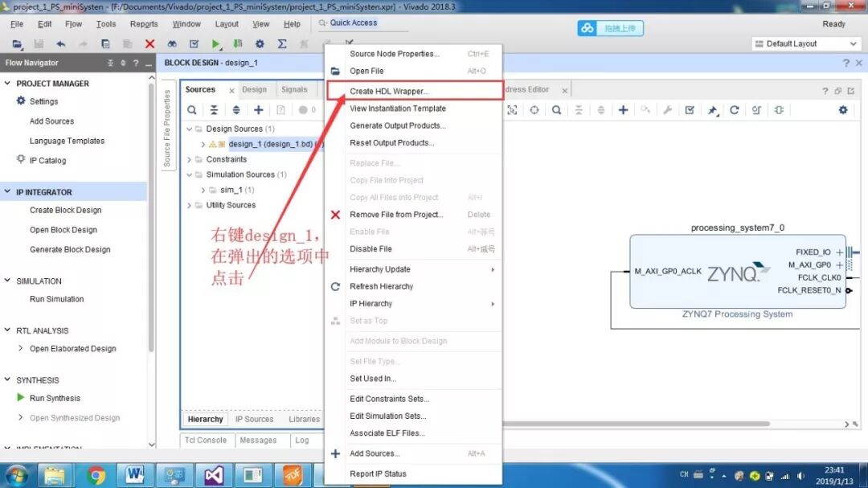Click the red Delete X toolbar icon
This screenshot has width=868, height=488.
(149, 43)
